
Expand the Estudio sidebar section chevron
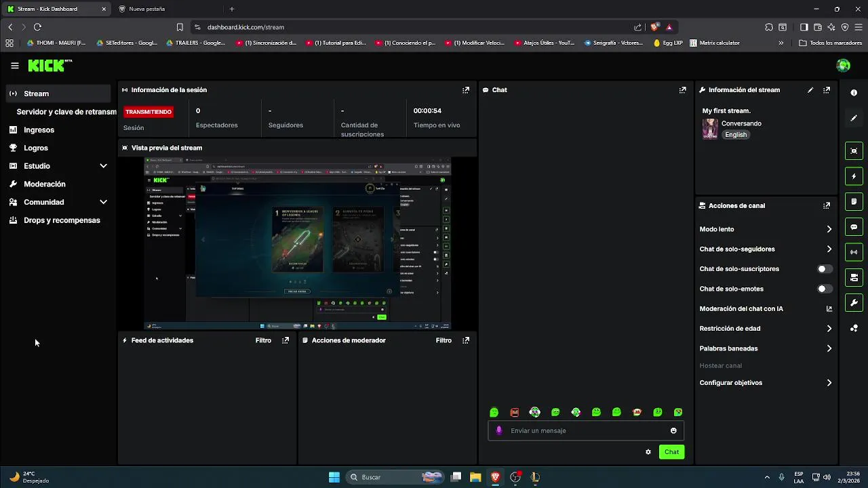point(103,166)
